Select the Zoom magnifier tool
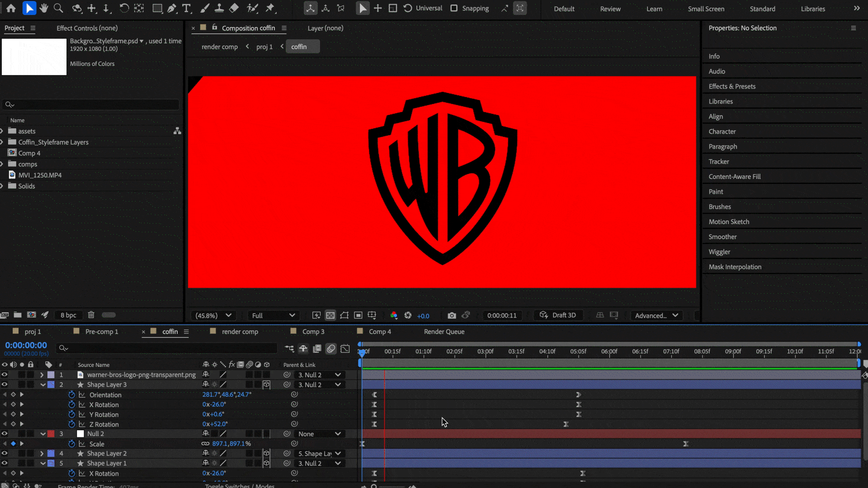Screen dimensions: 868x488 coord(58,8)
